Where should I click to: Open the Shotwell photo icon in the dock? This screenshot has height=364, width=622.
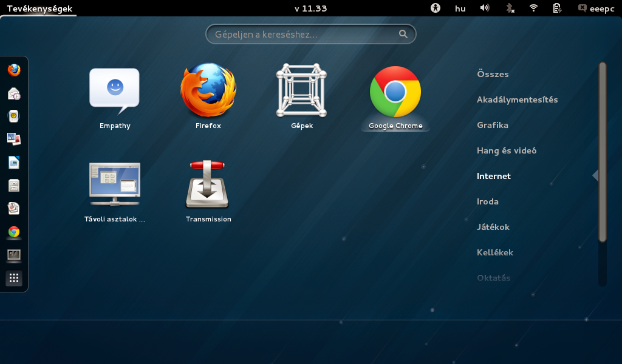coord(14,140)
